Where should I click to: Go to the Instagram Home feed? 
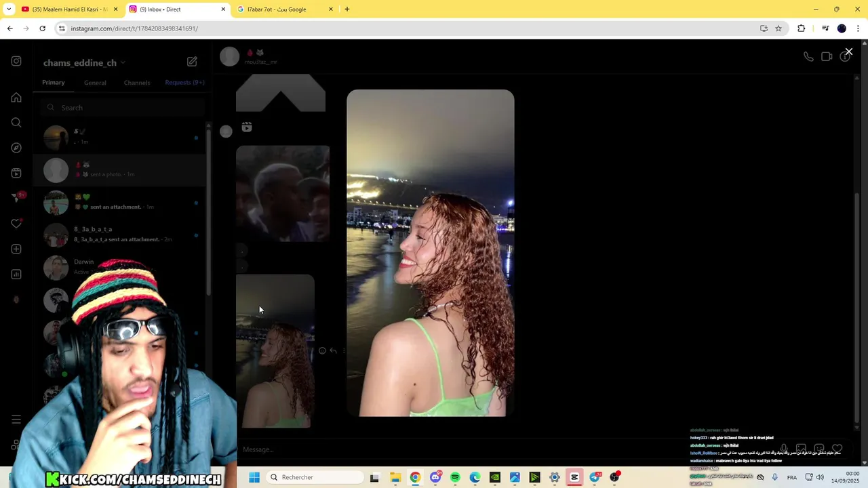[x=16, y=98]
